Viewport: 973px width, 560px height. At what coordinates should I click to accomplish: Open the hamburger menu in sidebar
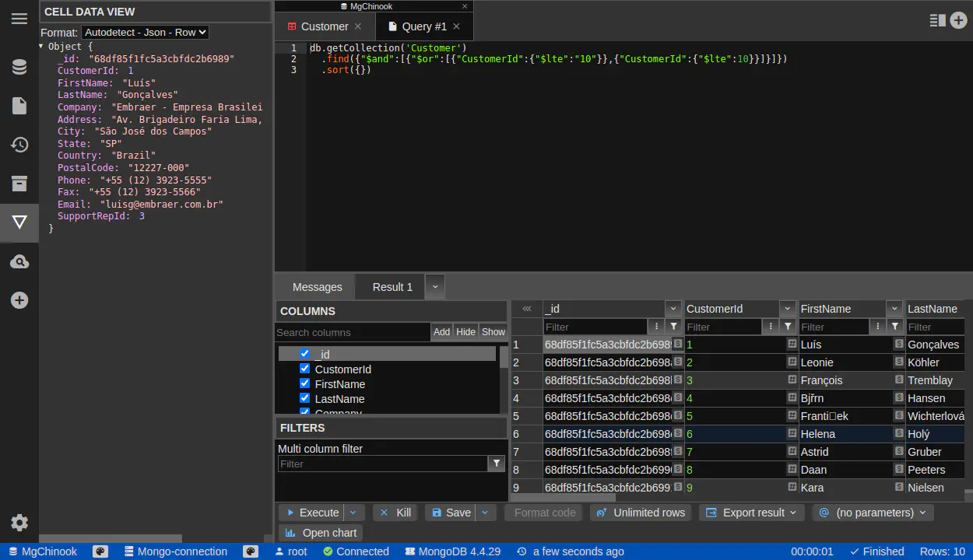coord(19,19)
